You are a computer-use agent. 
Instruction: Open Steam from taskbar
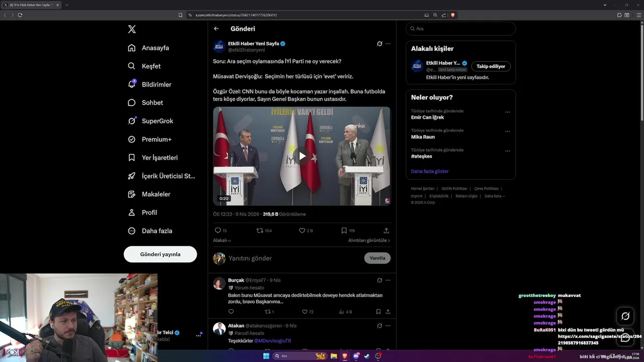point(367,356)
